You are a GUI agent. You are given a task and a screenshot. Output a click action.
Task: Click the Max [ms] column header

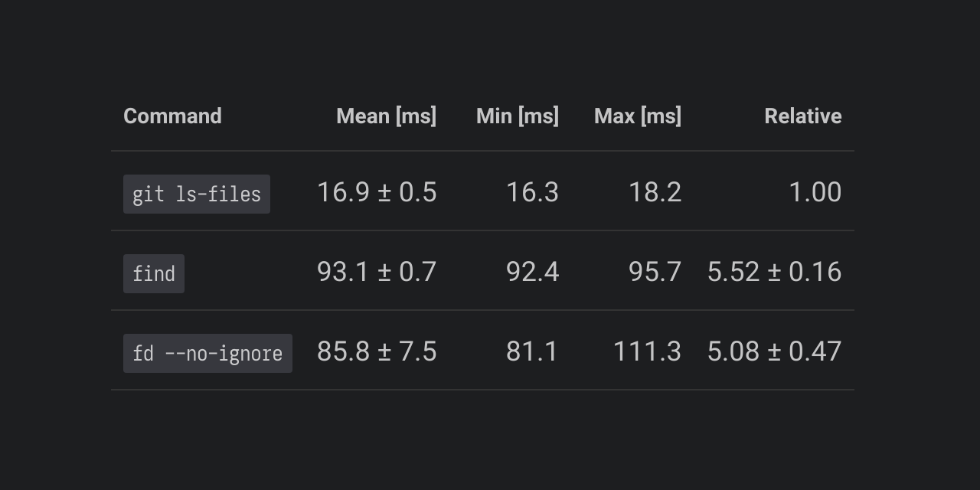coord(637,116)
